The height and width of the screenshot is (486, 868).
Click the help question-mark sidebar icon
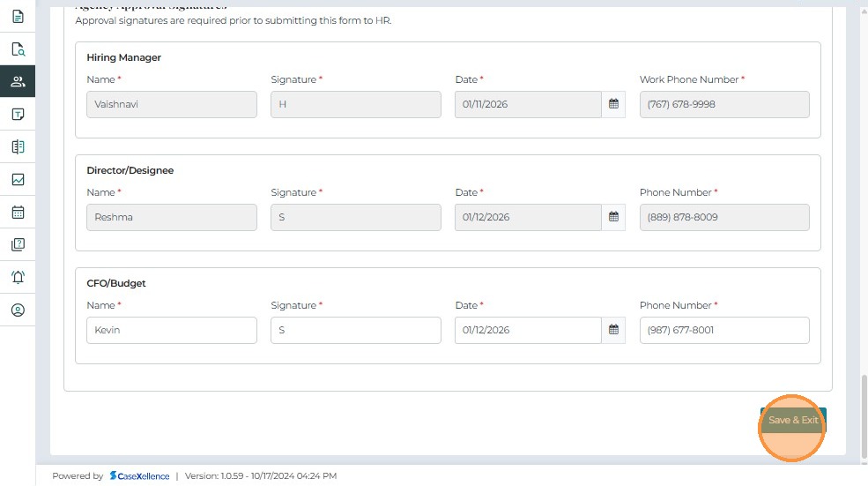click(x=18, y=245)
